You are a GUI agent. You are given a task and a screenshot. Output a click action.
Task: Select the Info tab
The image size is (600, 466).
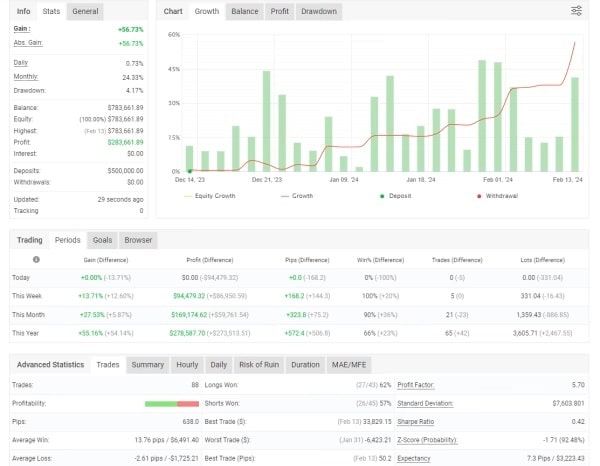(23, 11)
